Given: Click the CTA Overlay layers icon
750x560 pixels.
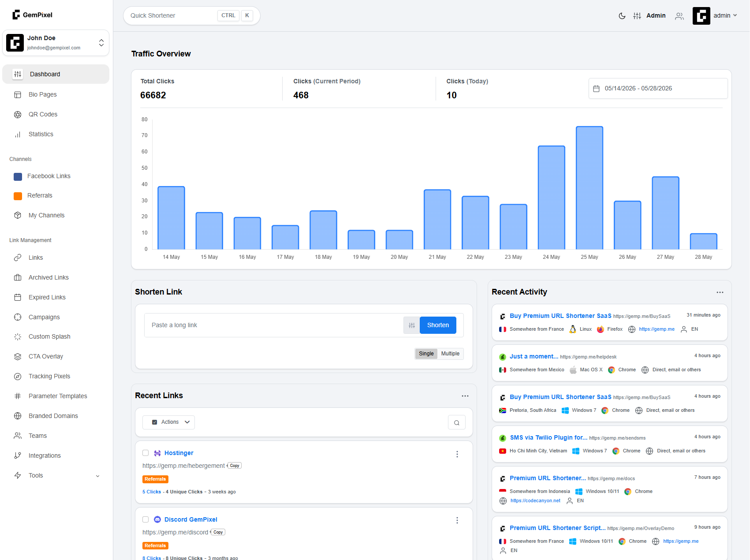Looking at the screenshot, I should tap(18, 357).
